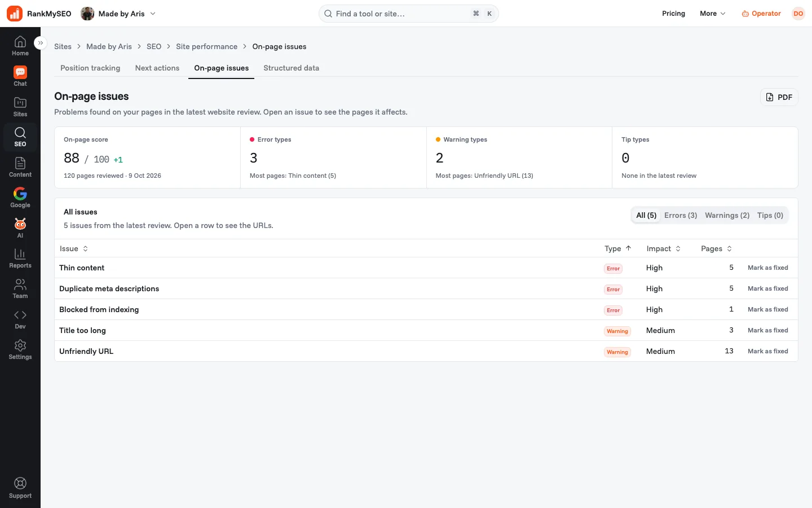The height and width of the screenshot is (508, 812).
Task: Go to Sites in the sidebar
Action: pos(20,107)
